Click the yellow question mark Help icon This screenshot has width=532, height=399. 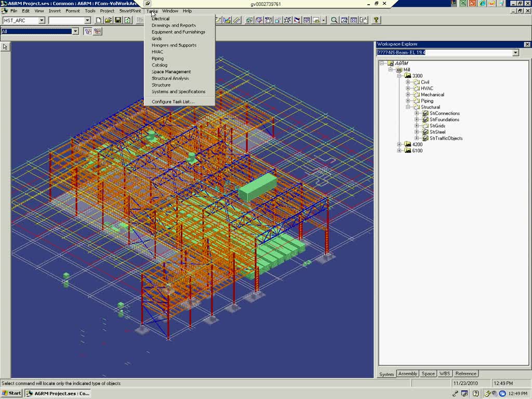[376, 20]
